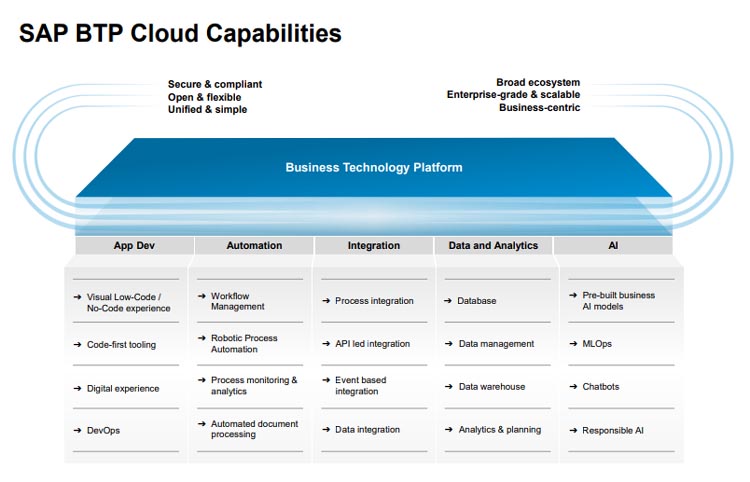Viewport: 750px width, 482px height.
Task: Click the arrow bullet beside Data management
Action: click(x=449, y=343)
